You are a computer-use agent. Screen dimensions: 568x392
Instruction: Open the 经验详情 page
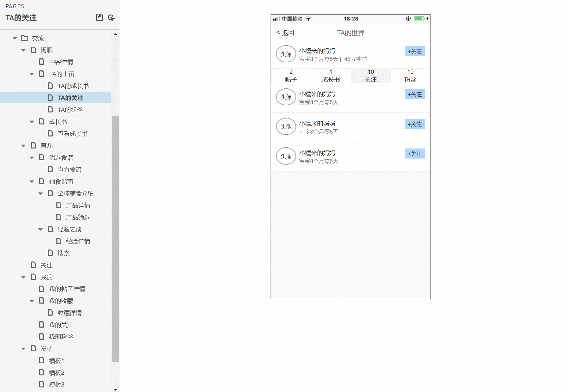point(78,241)
